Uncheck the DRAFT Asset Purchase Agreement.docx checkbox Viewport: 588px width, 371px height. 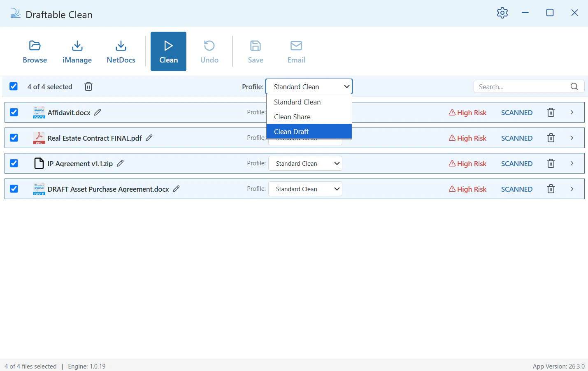[14, 189]
